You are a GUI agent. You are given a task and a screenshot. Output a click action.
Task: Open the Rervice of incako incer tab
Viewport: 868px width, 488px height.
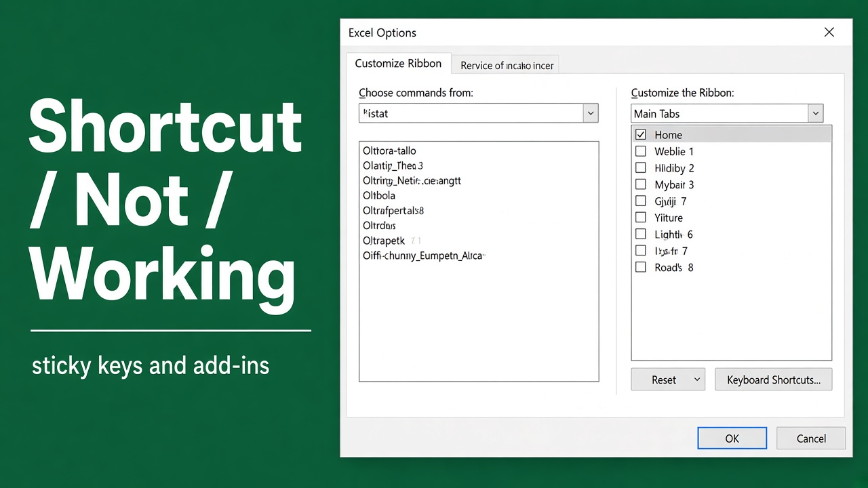pyautogui.click(x=507, y=66)
